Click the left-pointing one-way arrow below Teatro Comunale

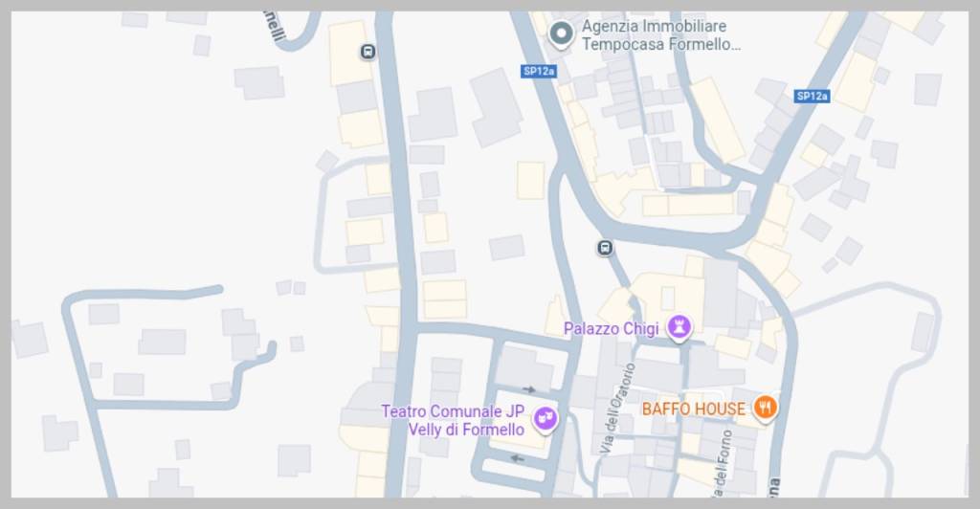[517, 458]
